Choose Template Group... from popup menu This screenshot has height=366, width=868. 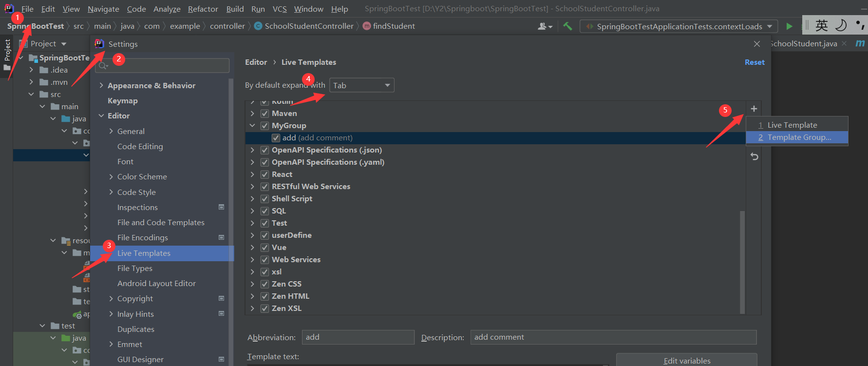coord(797,137)
